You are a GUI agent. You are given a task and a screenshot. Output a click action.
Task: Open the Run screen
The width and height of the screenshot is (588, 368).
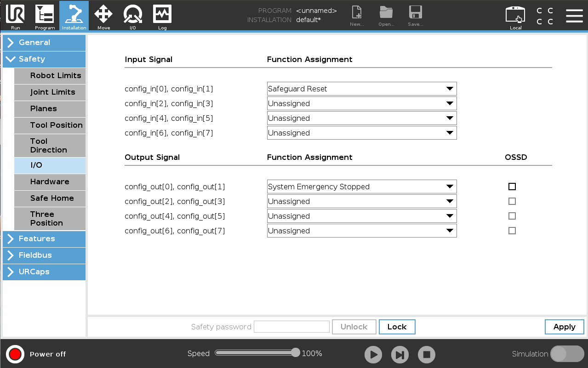15,16
